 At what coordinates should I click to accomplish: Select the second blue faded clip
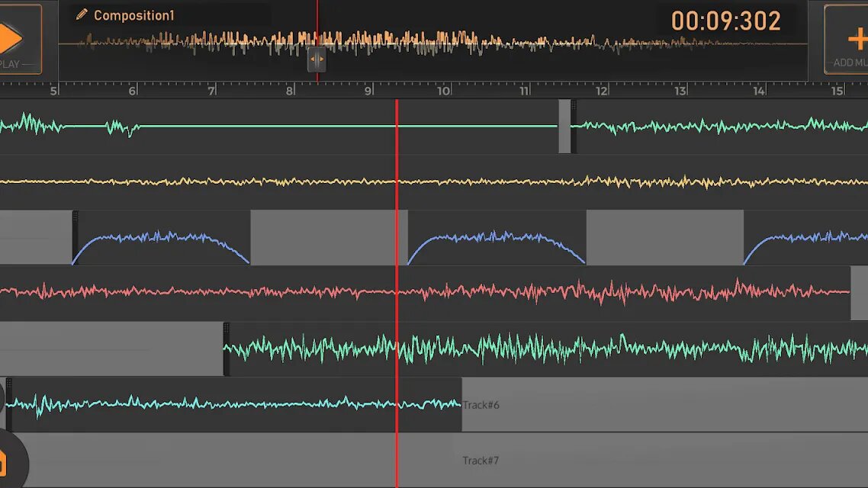click(497, 237)
